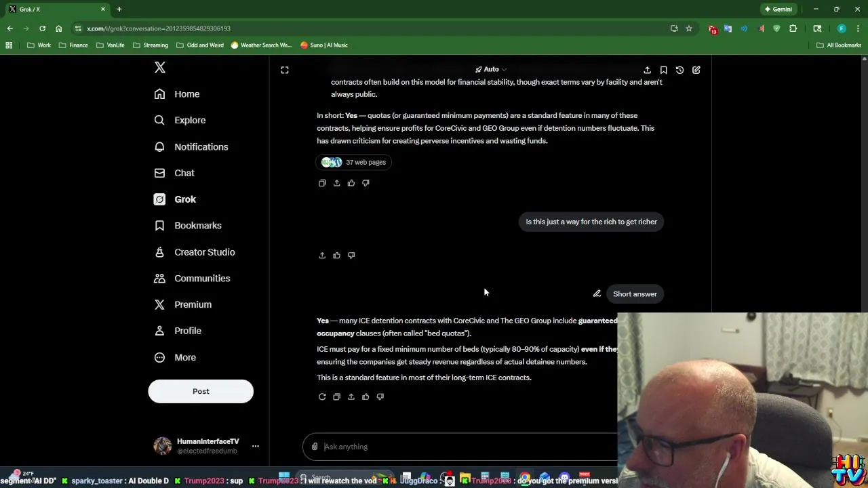868x488 pixels.
Task: Expand the More menu in the sidebar
Action: click(175, 357)
